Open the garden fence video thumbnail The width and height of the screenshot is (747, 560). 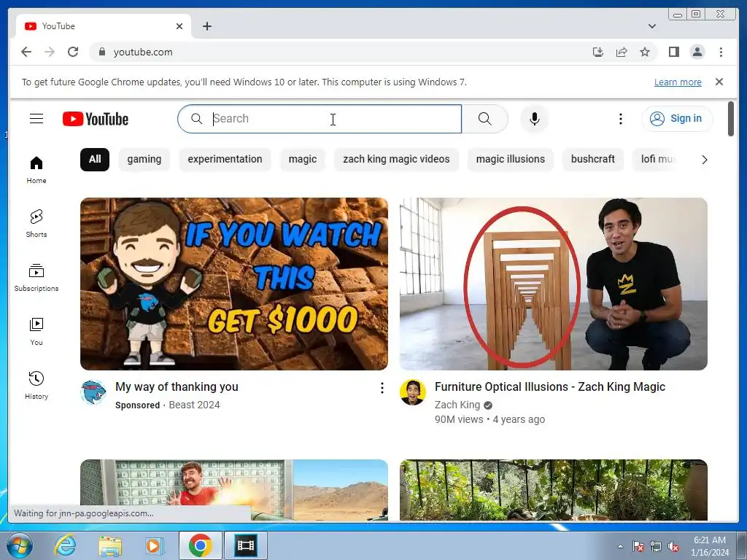click(554, 490)
